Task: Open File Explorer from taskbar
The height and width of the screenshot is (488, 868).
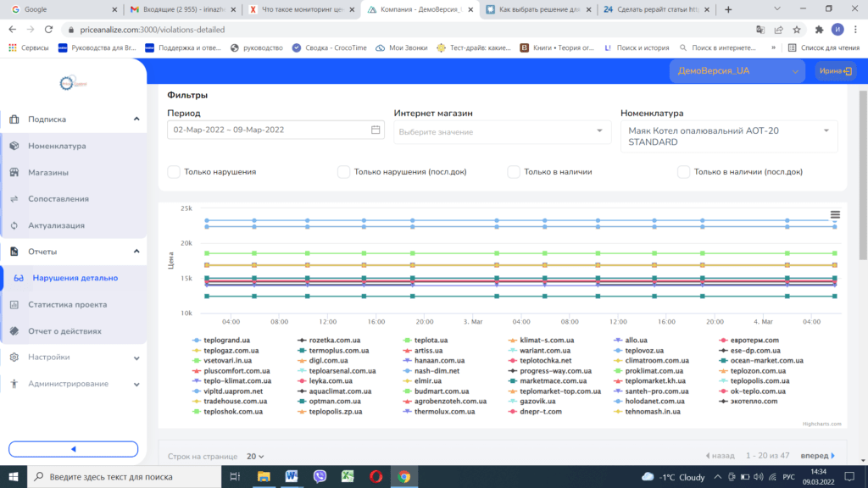Action: (264, 476)
